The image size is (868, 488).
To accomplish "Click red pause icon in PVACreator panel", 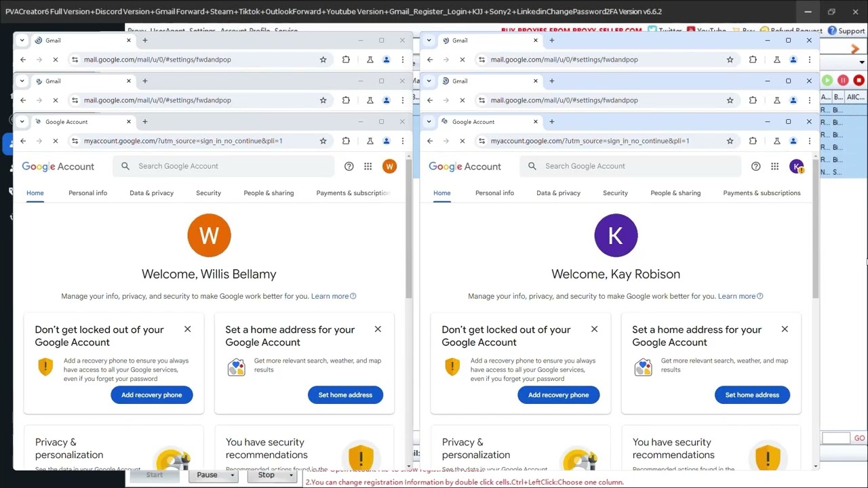I will pyautogui.click(x=843, y=81).
